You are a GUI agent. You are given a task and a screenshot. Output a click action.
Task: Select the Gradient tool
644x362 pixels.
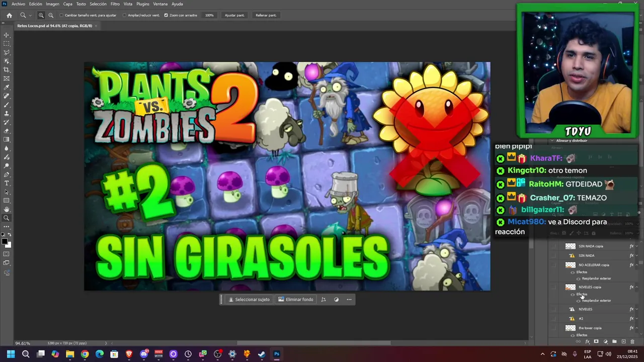pyautogui.click(x=7, y=140)
